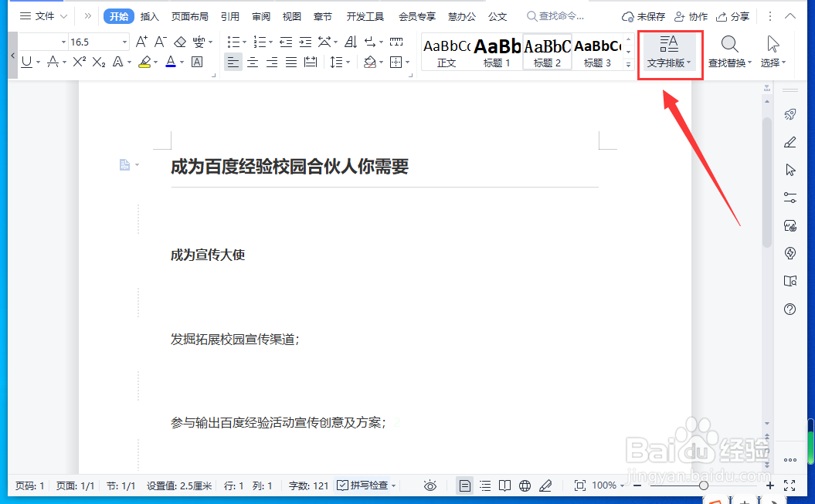Open the Chinese layout icon
Image resolution: width=815 pixels, height=504 pixels.
pyautogui.click(x=325, y=42)
